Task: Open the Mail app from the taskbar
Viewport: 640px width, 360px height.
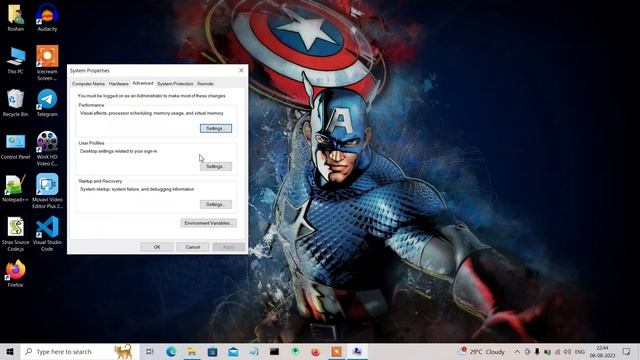Action: tap(233, 351)
